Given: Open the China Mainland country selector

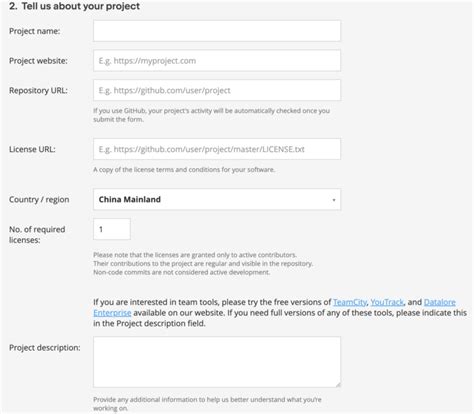Looking at the screenshot, I should click(217, 199).
